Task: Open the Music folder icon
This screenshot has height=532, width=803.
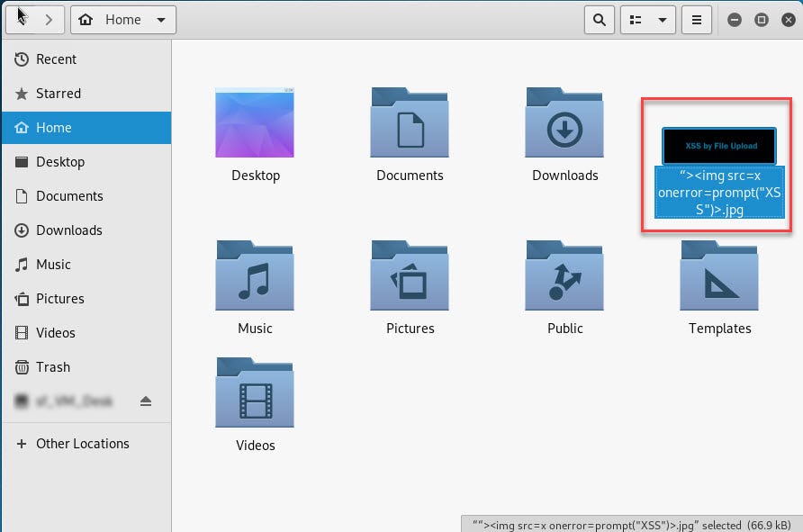Action: coord(255,275)
